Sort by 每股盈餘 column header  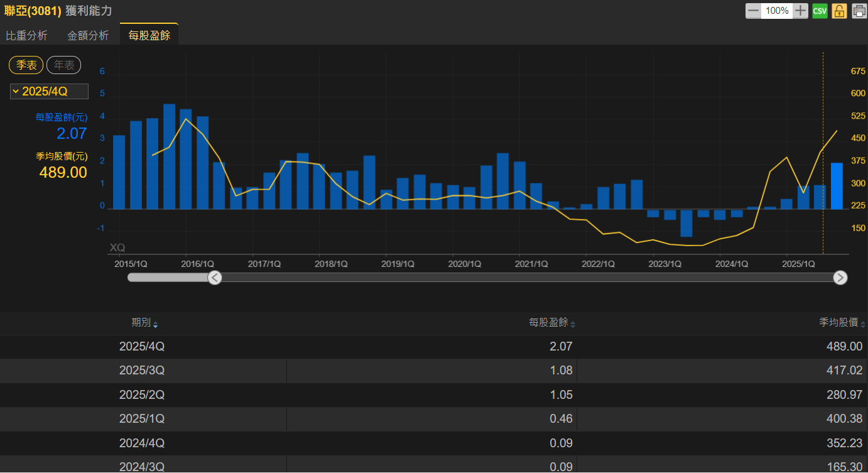[548, 323]
